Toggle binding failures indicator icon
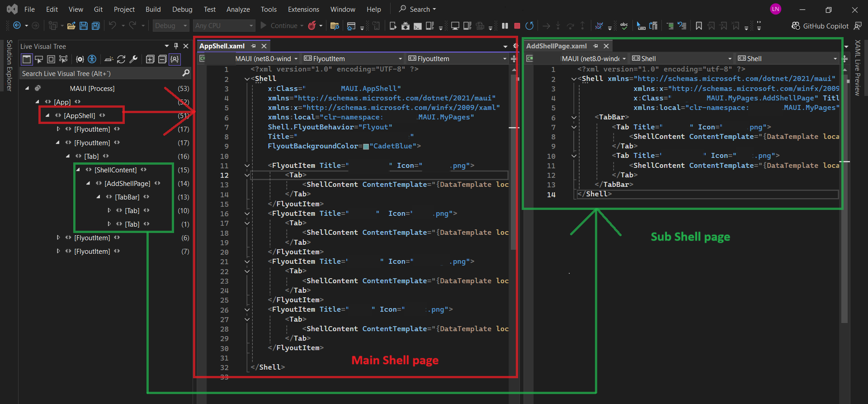 (x=80, y=59)
